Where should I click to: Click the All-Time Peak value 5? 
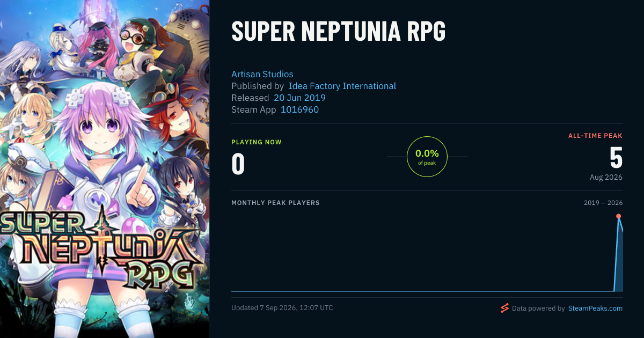(x=616, y=158)
